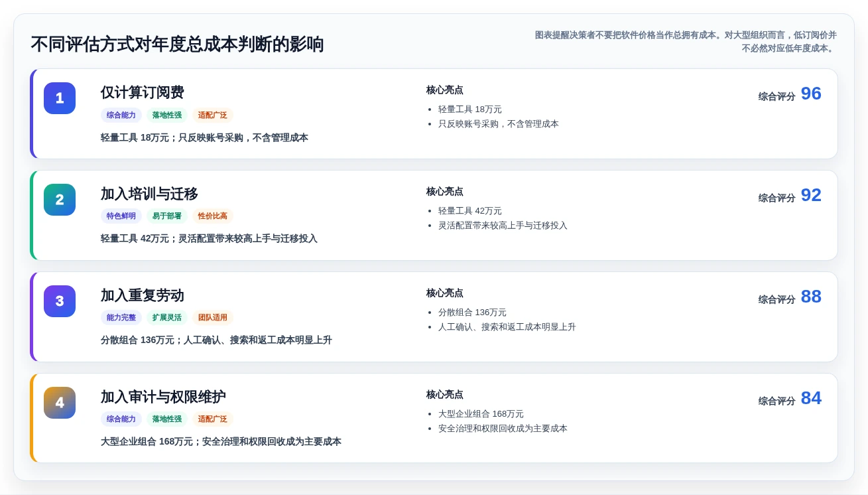This screenshot has height=495, width=868.
Task: Click 核心亮点 heading in 加入培训与迁移 card
Action: pyautogui.click(x=445, y=192)
